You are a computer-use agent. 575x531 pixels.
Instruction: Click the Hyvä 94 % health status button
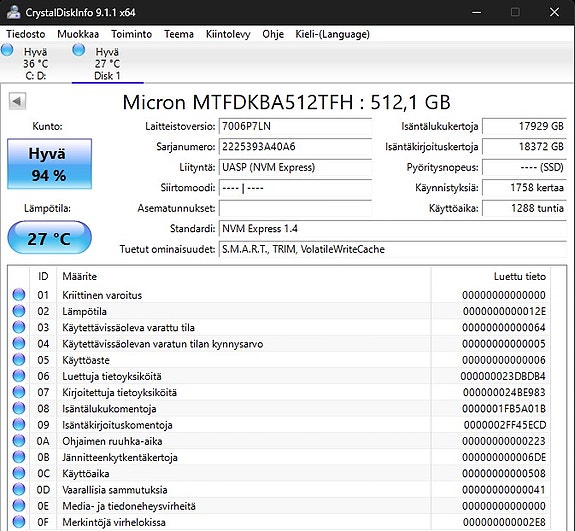click(x=50, y=164)
